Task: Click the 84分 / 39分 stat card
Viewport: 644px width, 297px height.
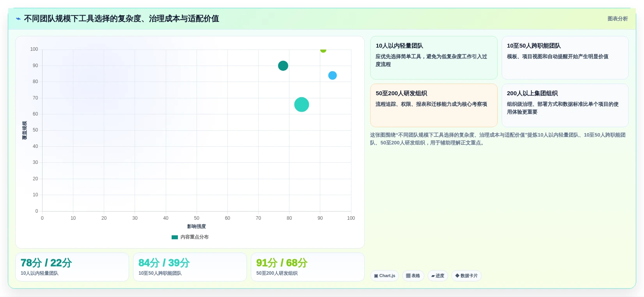Action: pyautogui.click(x=190, y=267)
